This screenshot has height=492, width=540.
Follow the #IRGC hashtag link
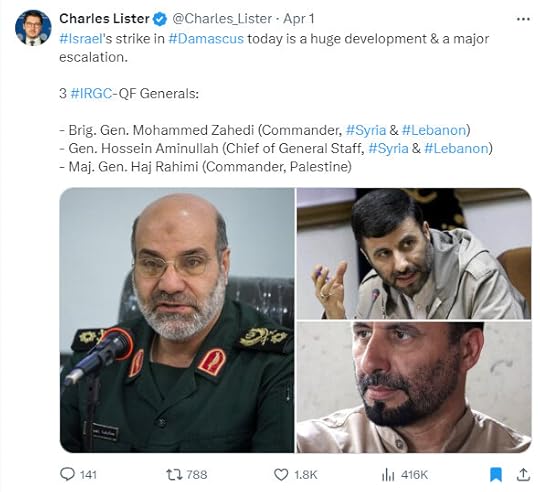point(91,93)
